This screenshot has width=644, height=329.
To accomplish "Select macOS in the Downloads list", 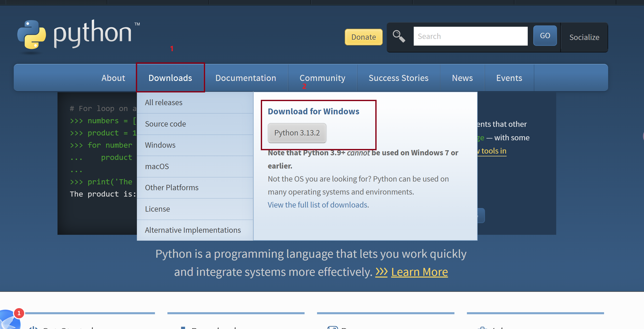I will coord(157,166).
